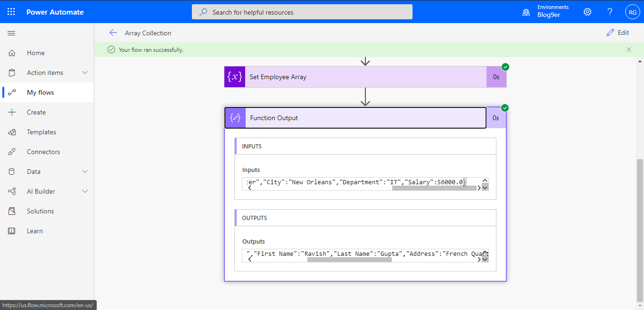This screenshot has width=644, height=310.
Task: Click the Data cylinder icon
Action: click(12, 171)
